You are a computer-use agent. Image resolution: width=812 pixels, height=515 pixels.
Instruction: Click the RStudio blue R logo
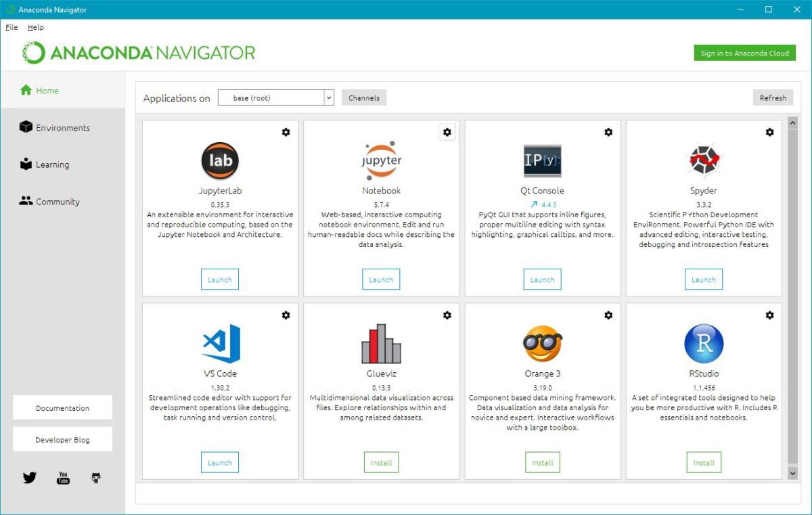[x=704, y=344]
